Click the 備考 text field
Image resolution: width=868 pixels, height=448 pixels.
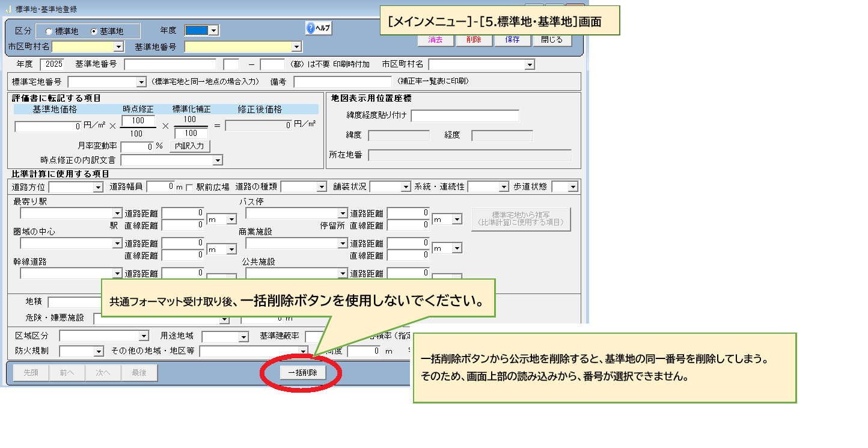point(341,82)
